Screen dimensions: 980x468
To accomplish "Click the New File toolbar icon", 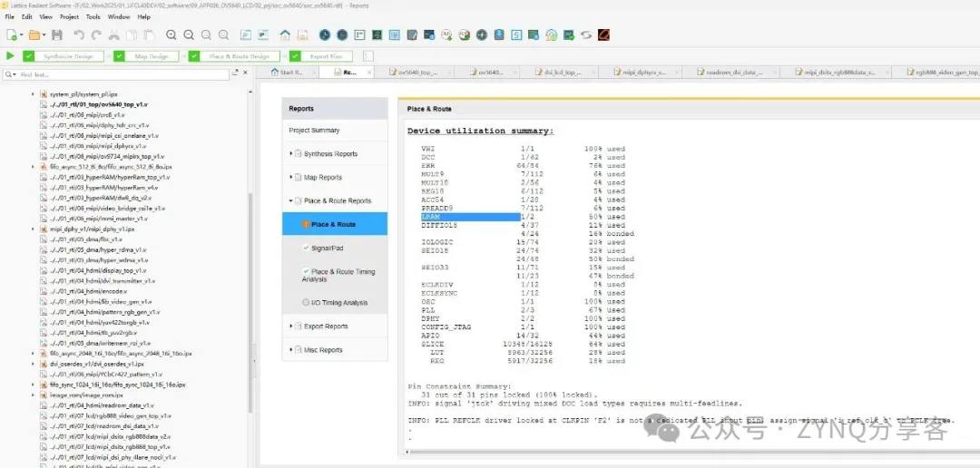I will tap(11, 35).
